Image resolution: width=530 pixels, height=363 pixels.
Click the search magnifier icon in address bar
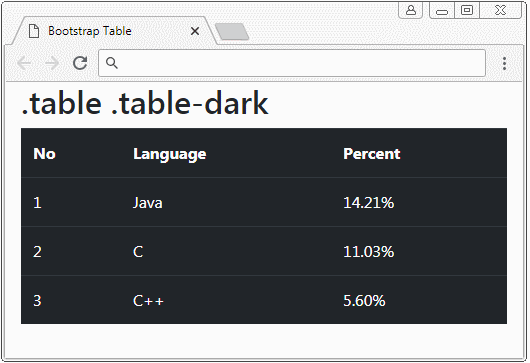[112, 63]
